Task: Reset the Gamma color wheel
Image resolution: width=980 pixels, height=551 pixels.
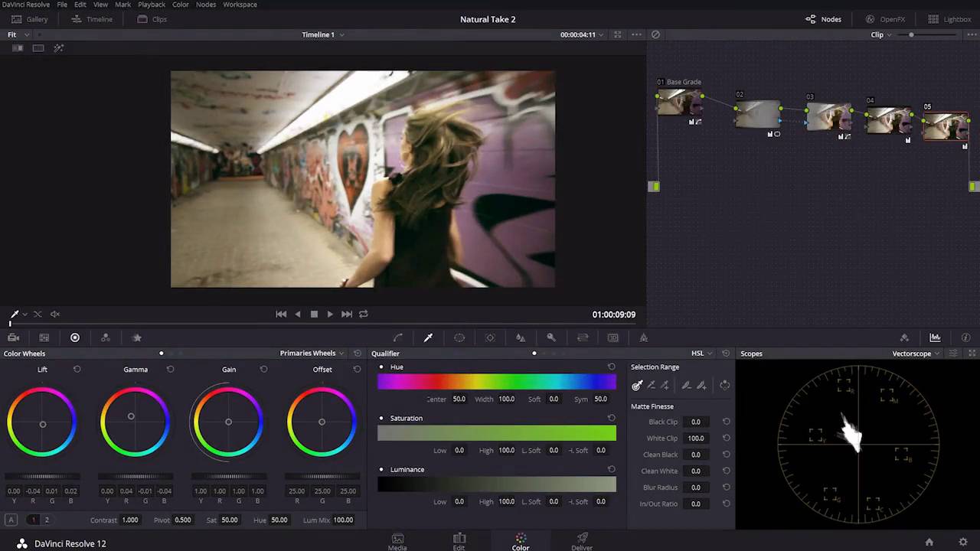Action: [170, 370]
